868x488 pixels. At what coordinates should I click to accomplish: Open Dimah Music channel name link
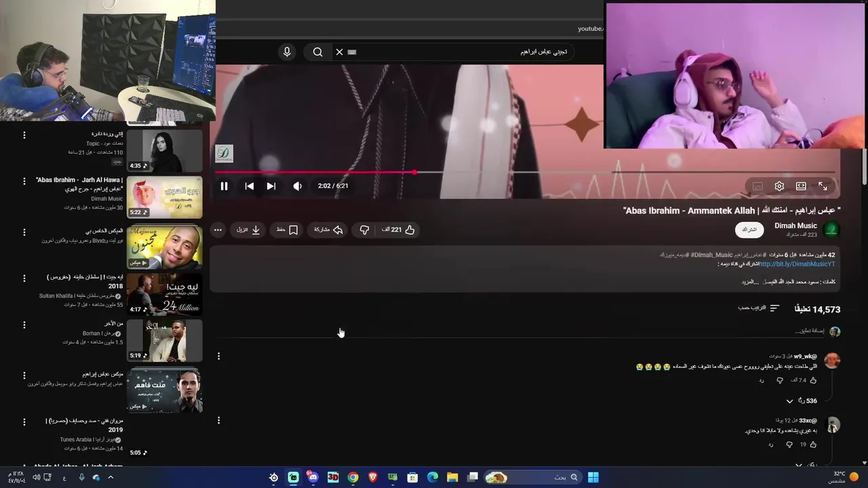click(795, 226)
